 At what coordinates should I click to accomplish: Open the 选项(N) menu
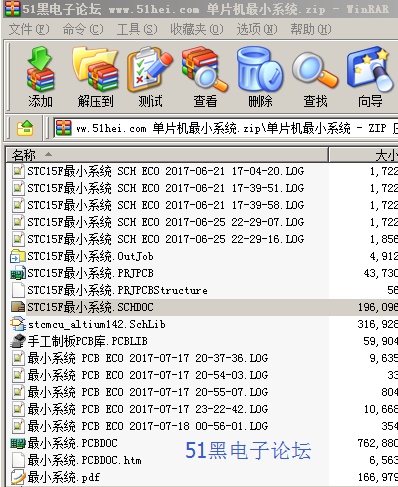coord(257,29)
